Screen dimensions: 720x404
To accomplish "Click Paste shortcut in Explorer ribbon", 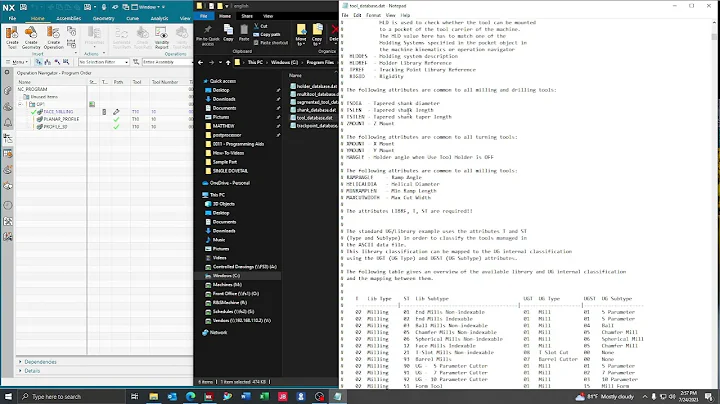I will [x=270, y=43].
